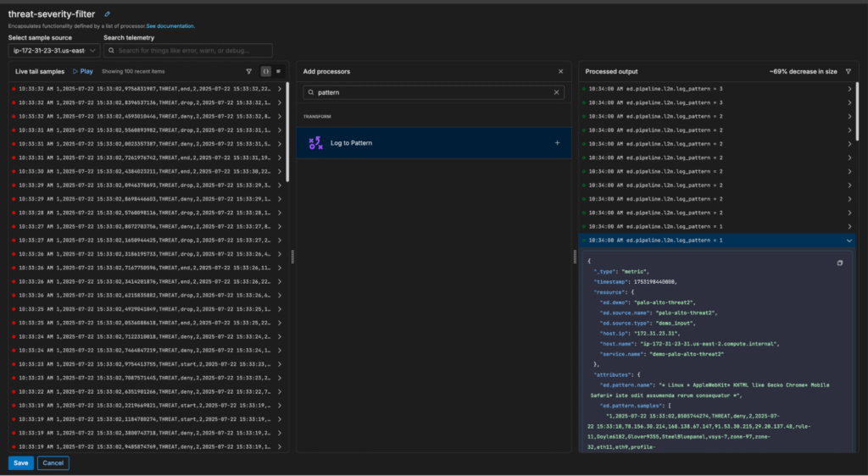
Task: Expand the first log_pattern = 3 output row
Action: (849, 89)
